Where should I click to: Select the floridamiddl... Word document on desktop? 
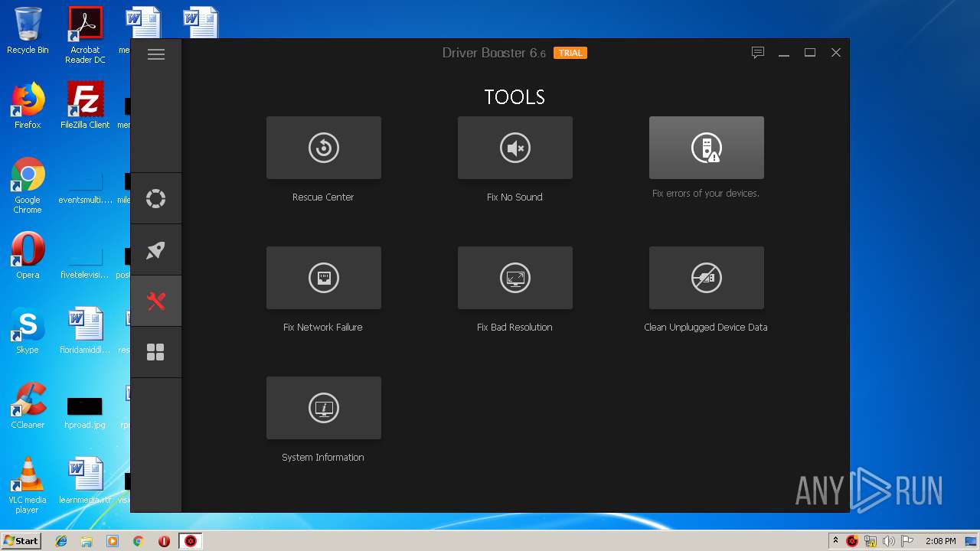(85, 330)
